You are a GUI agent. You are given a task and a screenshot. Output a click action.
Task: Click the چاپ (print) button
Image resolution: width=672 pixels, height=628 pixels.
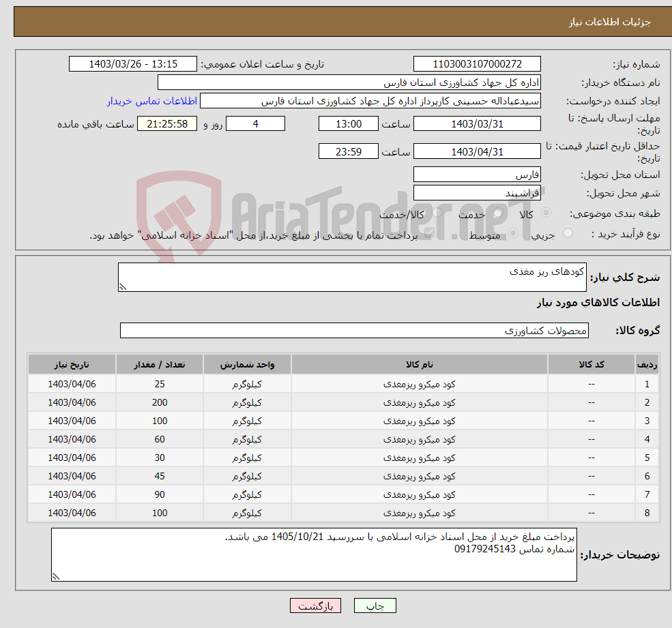click(375, 605)
